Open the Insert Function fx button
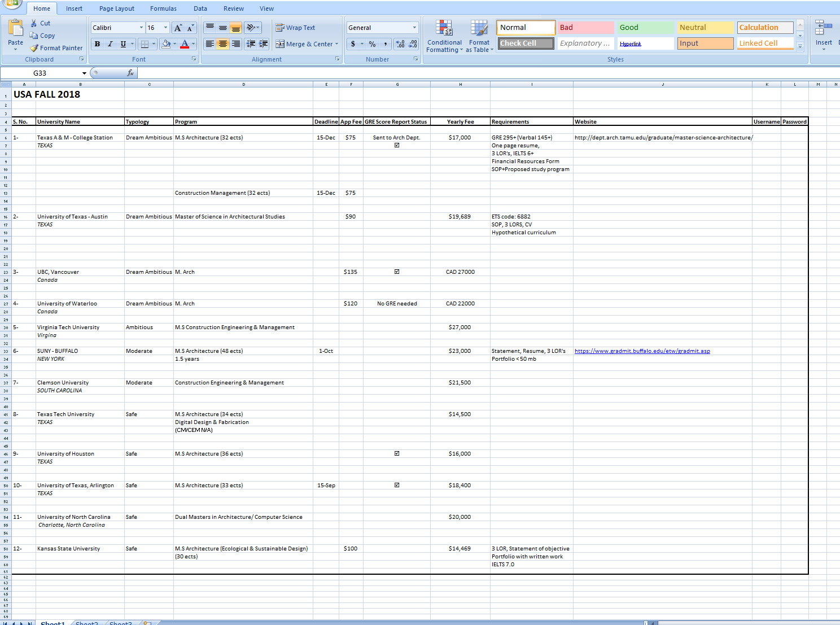 (130, 73)
